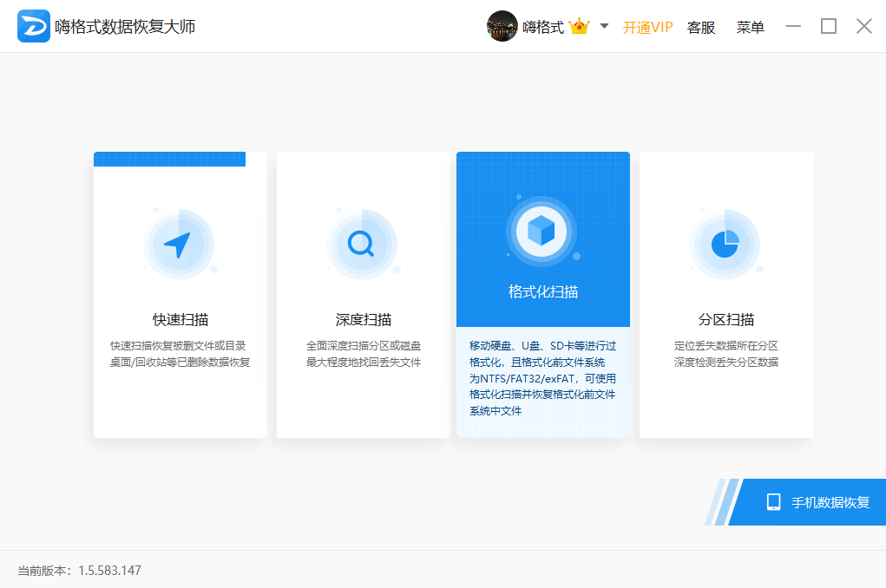Click the phone icon in 手机数据恢复
This screenshot has width=886, height=588.
[x=773, y=502]
